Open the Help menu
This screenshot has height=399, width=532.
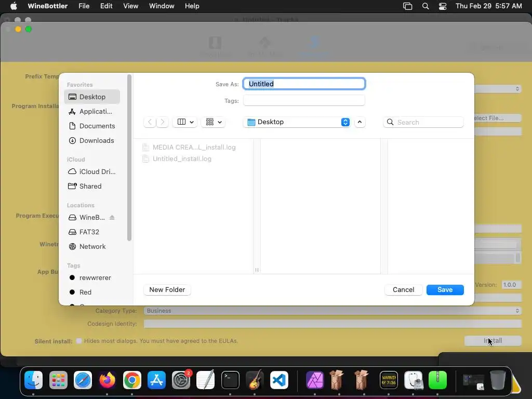point(192,6)
